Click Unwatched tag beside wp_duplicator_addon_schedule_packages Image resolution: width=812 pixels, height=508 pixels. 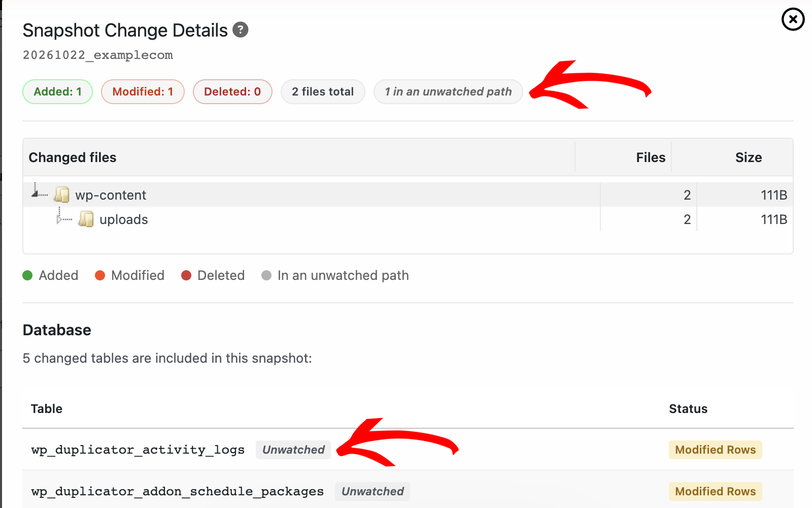(x=373, y=492)
